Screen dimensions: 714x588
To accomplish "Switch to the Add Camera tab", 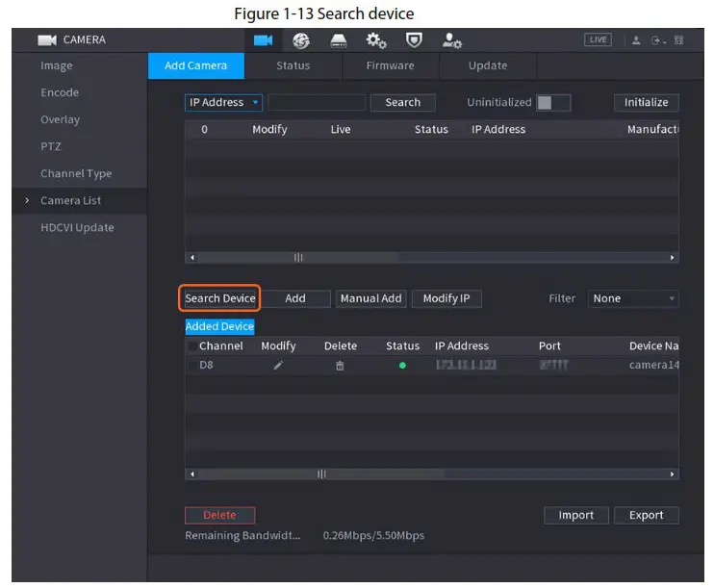I will point(195,65).
